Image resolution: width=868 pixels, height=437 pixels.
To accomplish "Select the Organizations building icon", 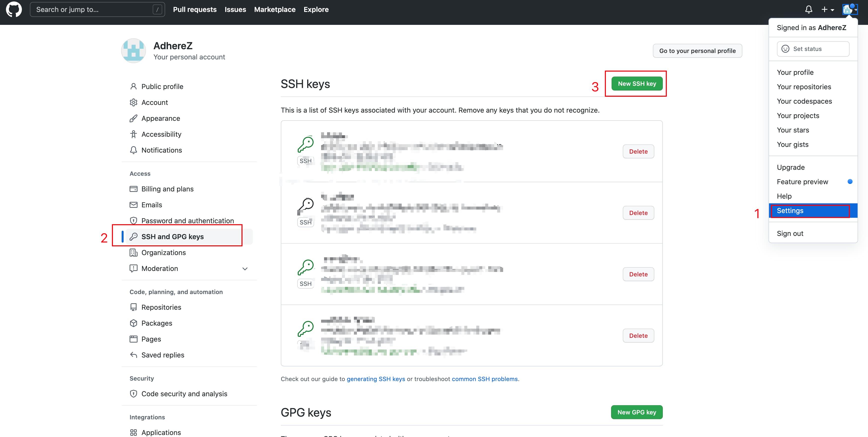I will [x=134, y=253].
